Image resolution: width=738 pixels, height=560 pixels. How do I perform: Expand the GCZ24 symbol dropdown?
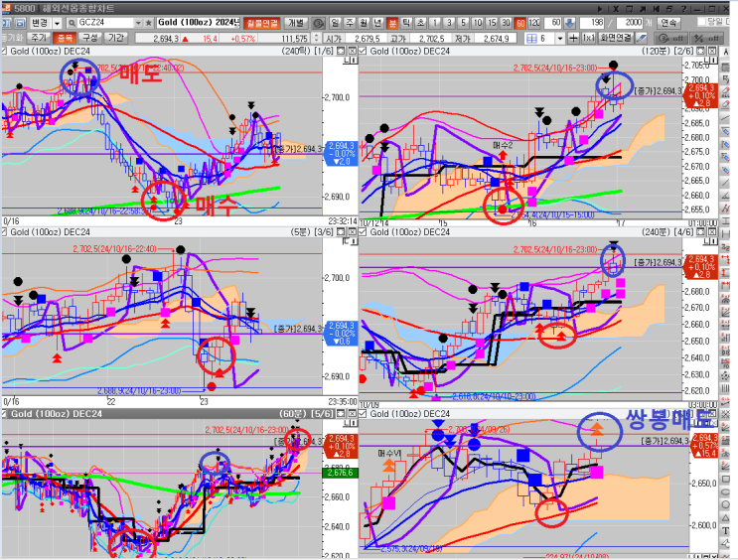[138, 23]
